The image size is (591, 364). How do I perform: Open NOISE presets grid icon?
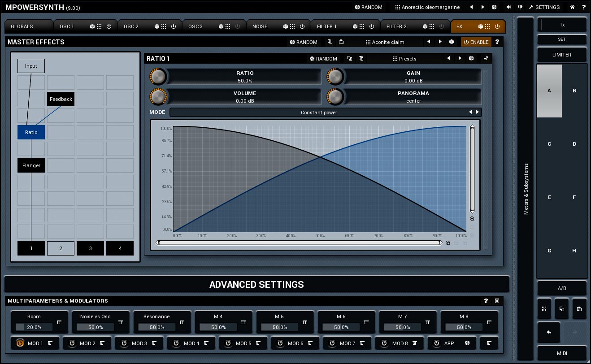(x=293, y=26)
